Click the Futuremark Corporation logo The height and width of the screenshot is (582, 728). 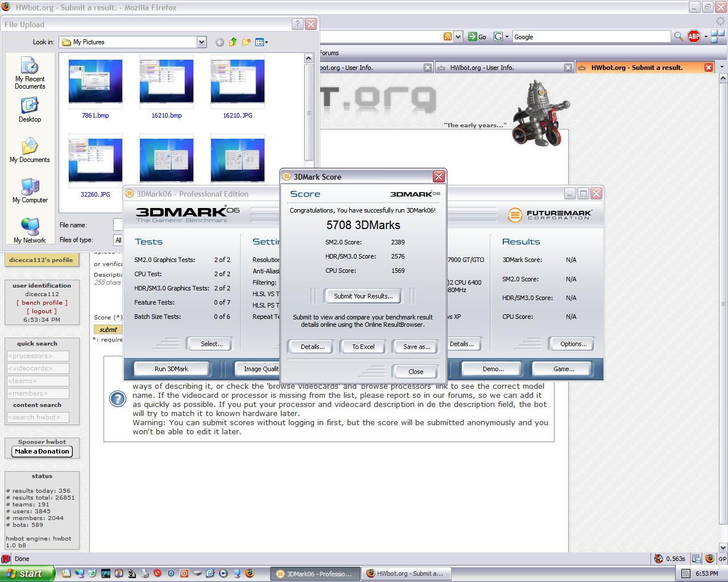tap(549, 215)
